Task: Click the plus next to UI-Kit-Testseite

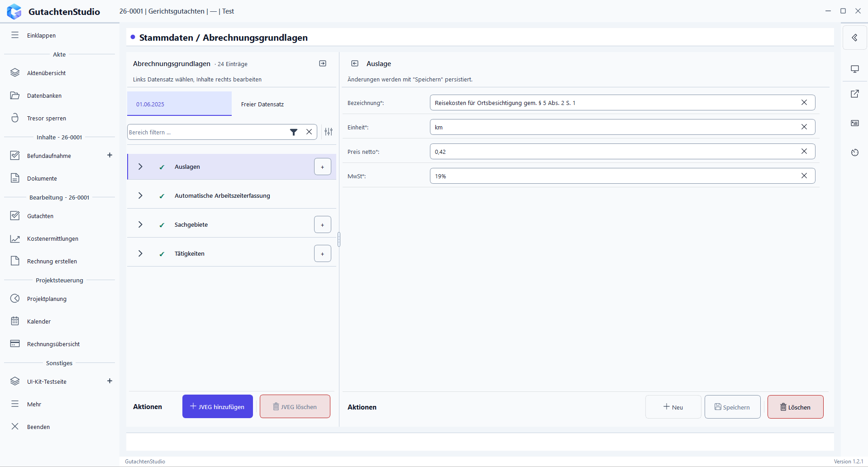Action: click(110, 381)
